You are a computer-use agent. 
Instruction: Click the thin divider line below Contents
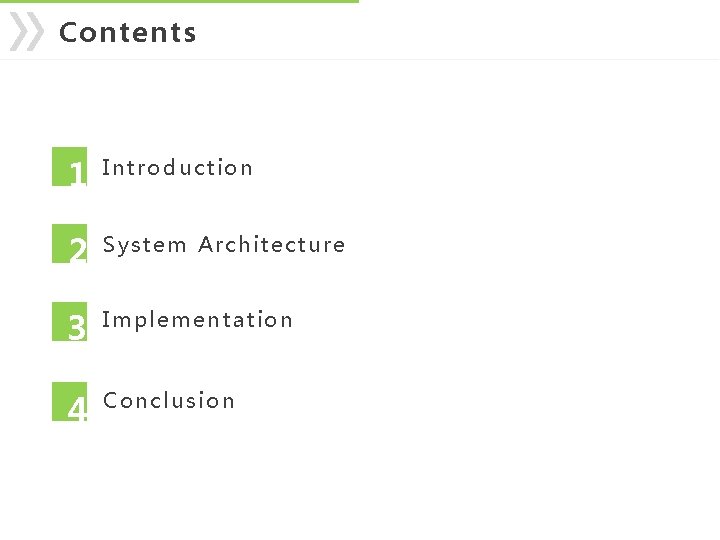click(x=360, y=59)
